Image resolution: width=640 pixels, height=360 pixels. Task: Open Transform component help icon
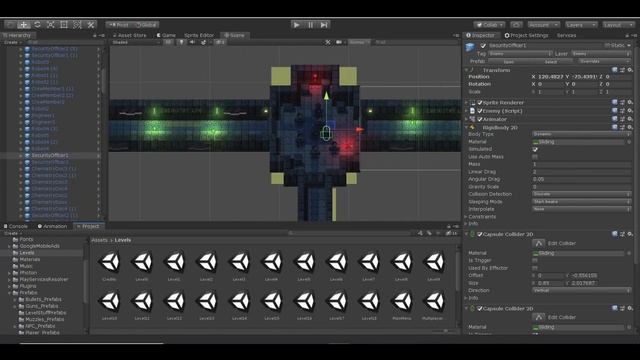tap(615, 70)
